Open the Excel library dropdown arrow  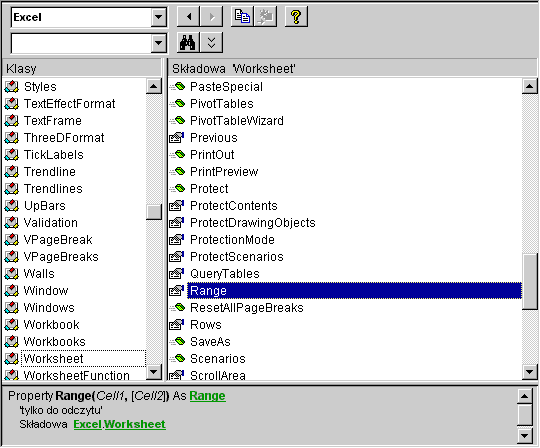tap(158, 17)
